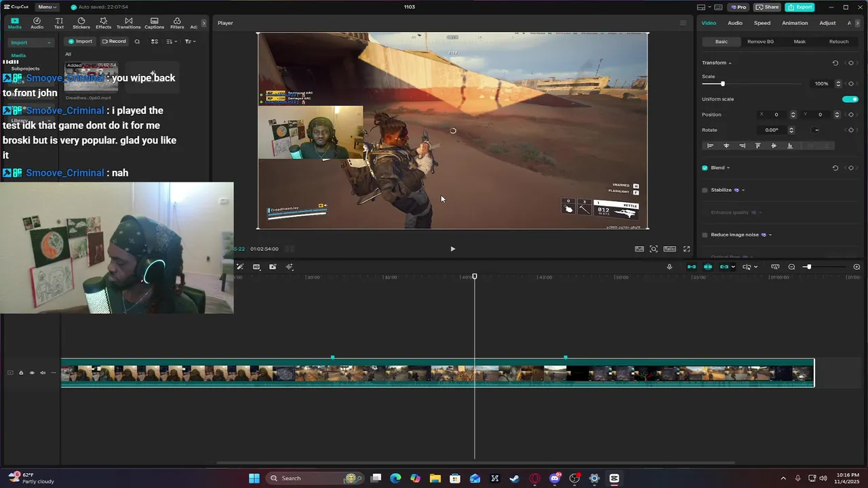Hide the main track with eye icon

32,373
